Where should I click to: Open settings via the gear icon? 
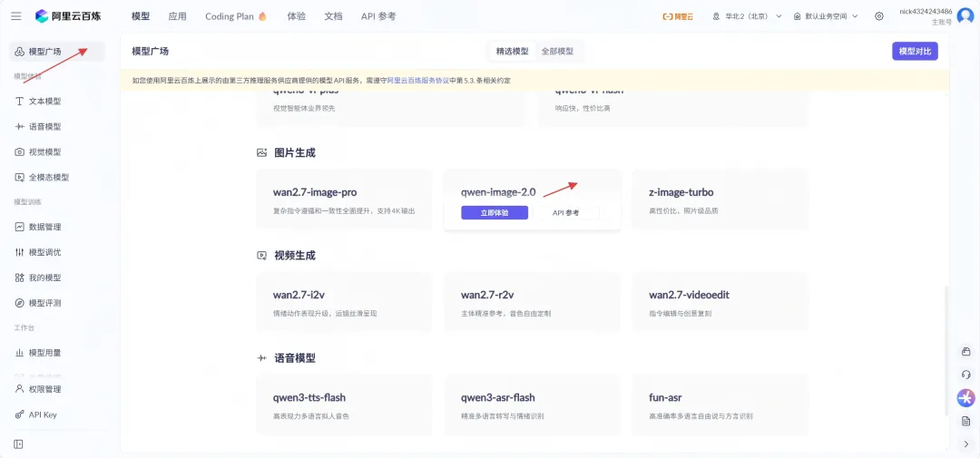pos(879,16)
